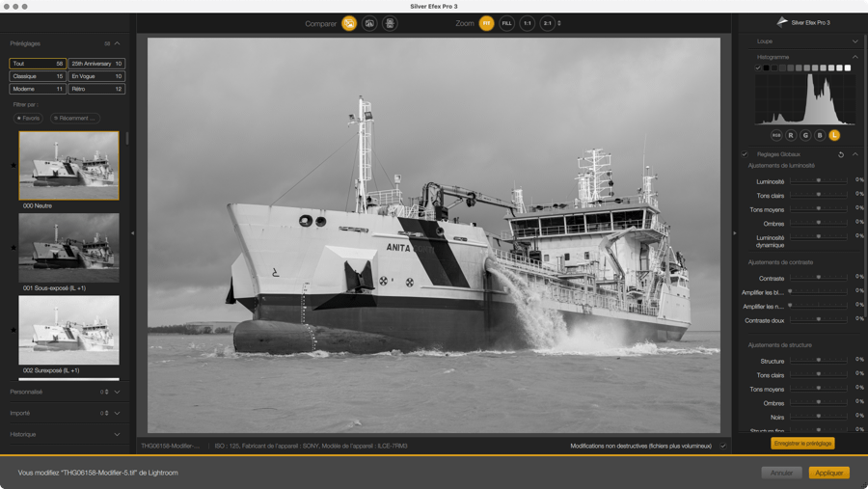Highlight the white zone swatch in histogram

[848, 68]
